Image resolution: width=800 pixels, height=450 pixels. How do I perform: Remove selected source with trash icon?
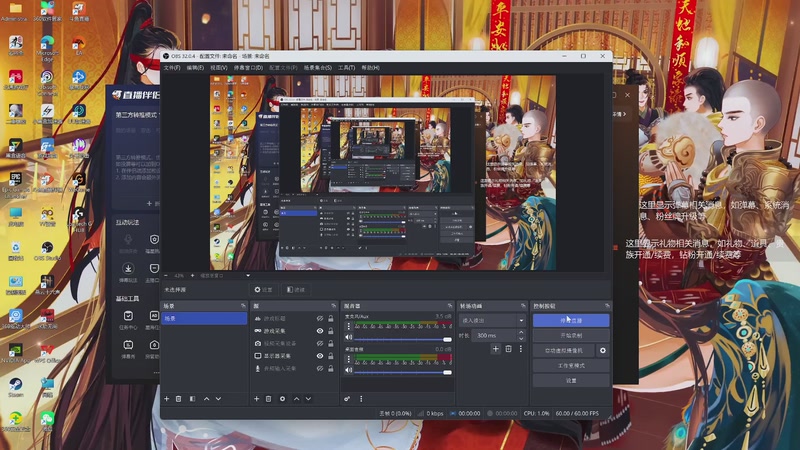coord(269,398)
